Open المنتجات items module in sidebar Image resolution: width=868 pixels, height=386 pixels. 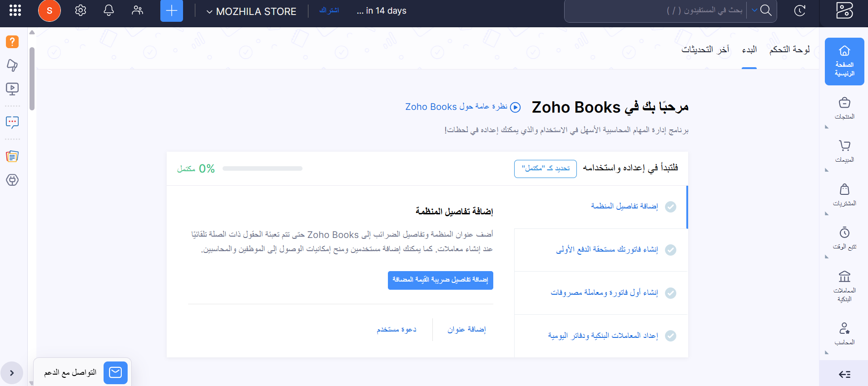pyautogui.click(x=844, y=108)
